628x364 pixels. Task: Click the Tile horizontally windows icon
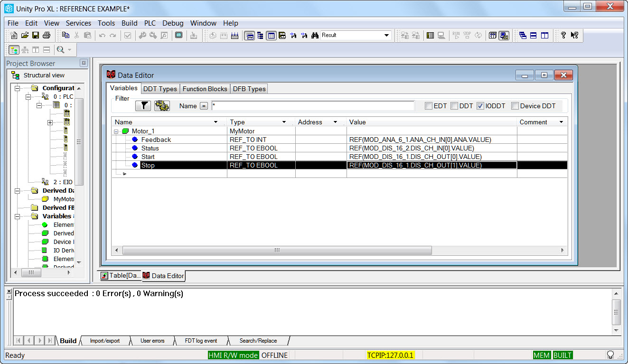click(x=534, y=35)
